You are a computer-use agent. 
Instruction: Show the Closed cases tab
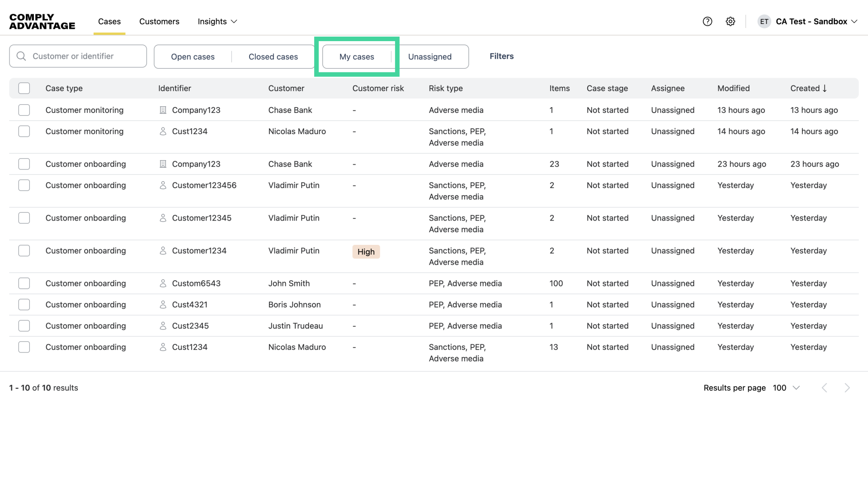tap(273, 56)
